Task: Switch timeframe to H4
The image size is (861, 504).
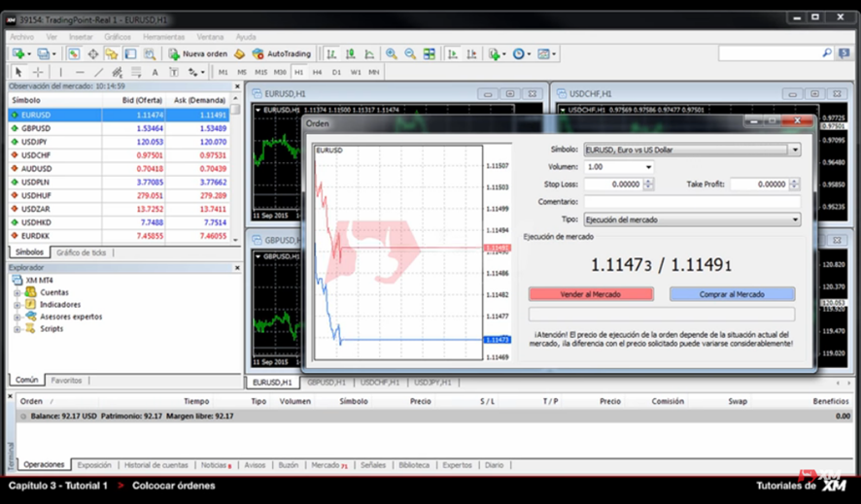Action: click(318, 72)
